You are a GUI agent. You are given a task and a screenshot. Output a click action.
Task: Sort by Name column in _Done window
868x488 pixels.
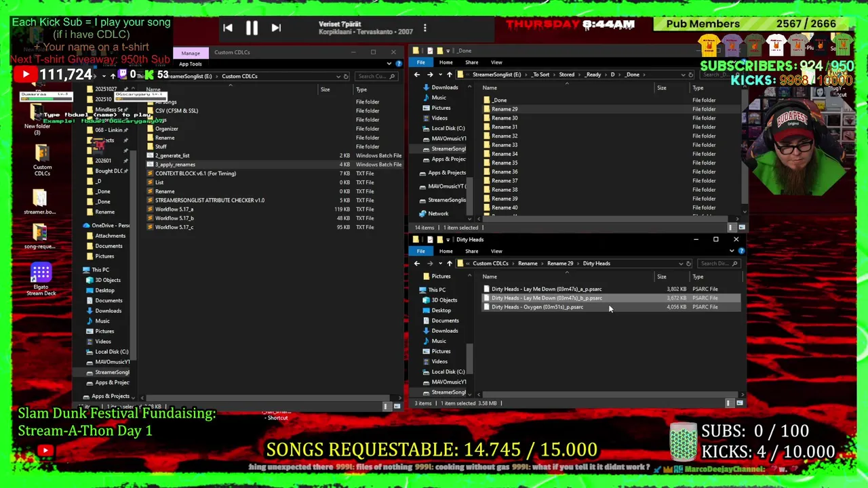pos(489,87)
